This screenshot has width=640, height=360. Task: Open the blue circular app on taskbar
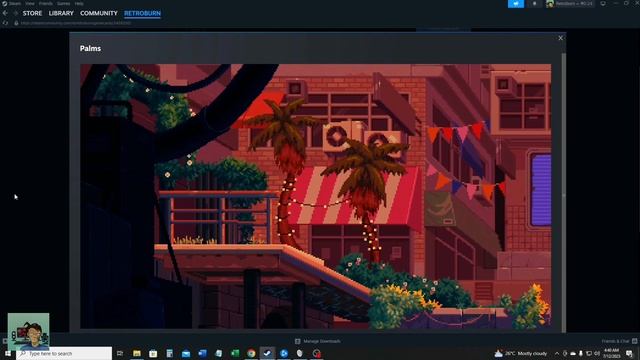pos(284,353)
